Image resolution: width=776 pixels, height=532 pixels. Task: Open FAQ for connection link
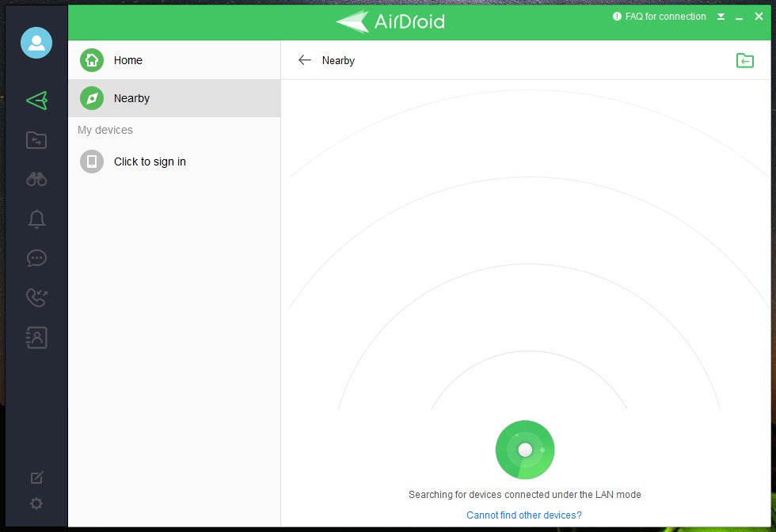pyautogui.click(x=665, y=17)
